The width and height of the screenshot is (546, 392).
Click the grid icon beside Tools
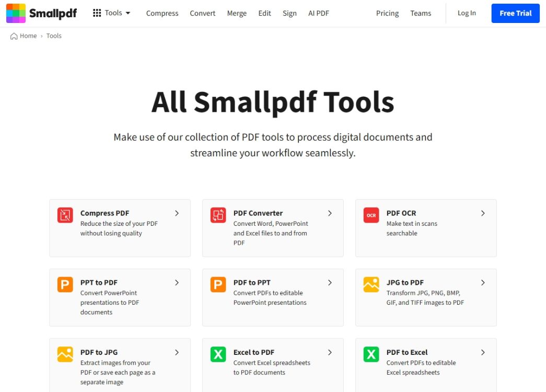[x=97, y=13]
